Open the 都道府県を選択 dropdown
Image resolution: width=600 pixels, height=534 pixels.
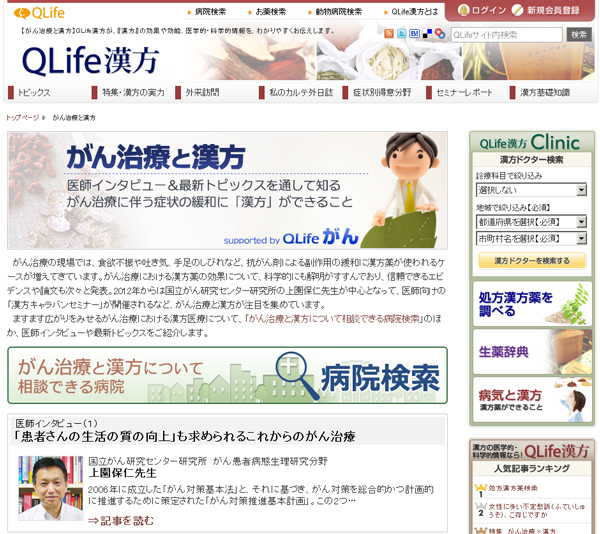click(x=531, y=222)
